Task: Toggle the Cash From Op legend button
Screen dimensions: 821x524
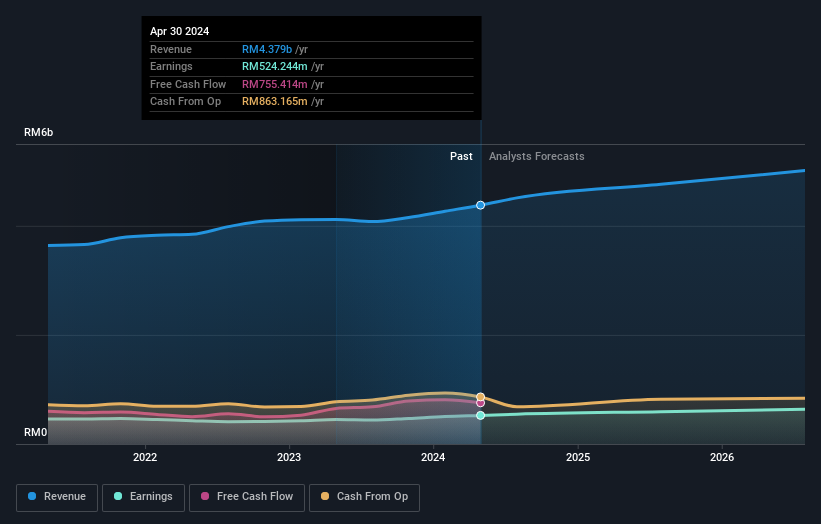Action: coord(364,497)
